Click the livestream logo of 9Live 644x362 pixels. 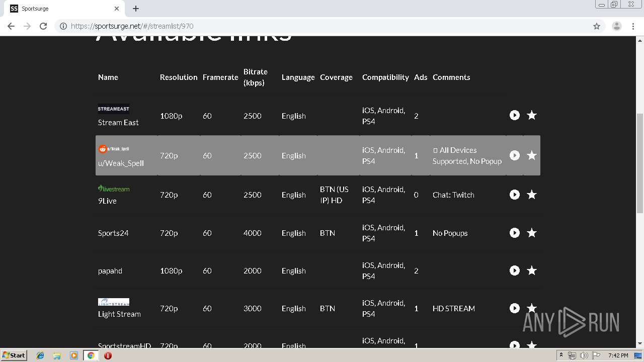(114, 189)
